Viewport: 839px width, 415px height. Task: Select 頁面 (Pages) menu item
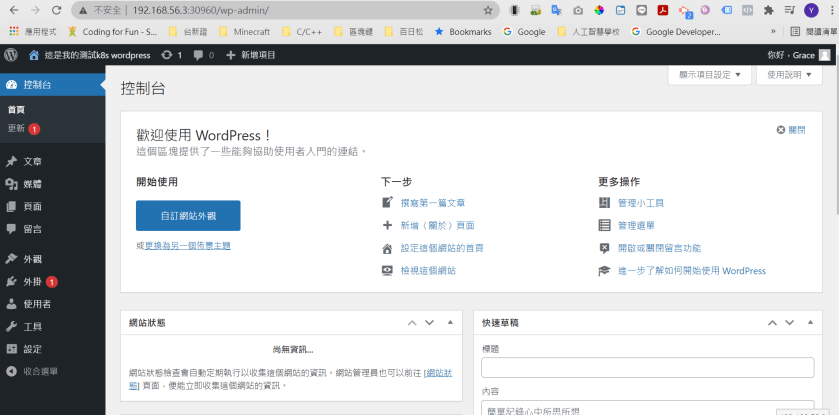pyautogui.click(x=32, y=206)
